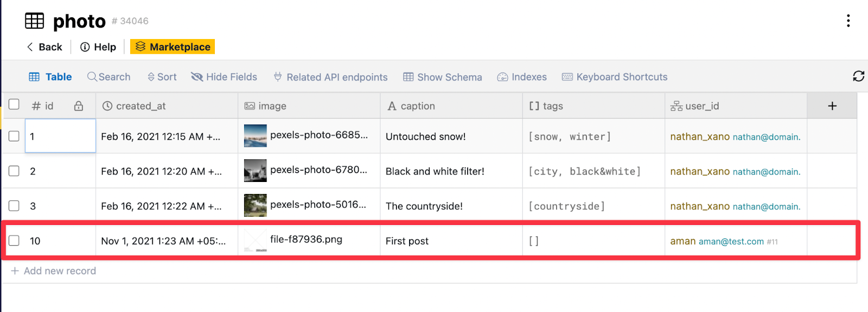Open the Sort options

162,77
